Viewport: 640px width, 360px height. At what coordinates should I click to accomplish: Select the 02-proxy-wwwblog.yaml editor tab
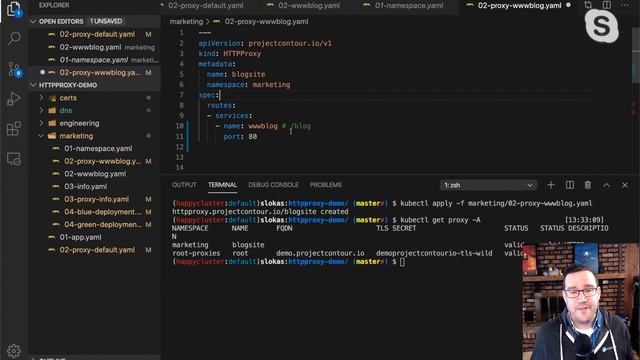519,5
